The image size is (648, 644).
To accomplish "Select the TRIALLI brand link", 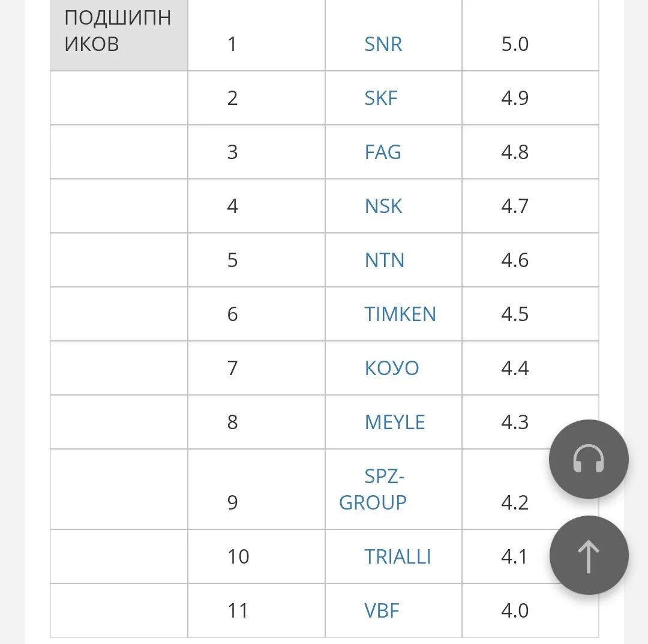I will pos(398,556).
